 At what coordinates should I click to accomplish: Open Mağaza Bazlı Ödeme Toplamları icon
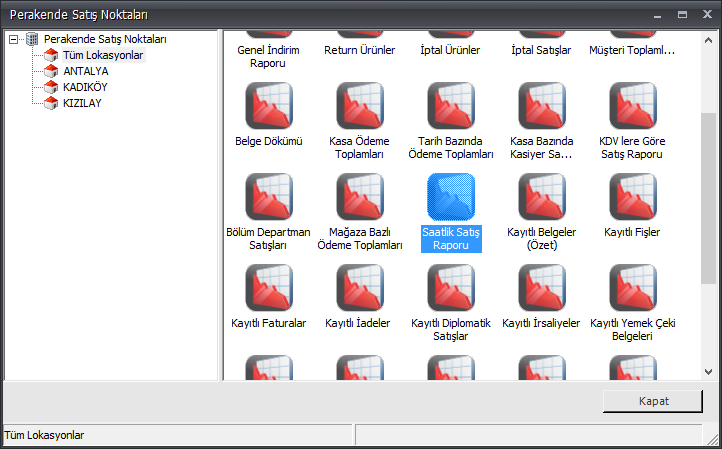tap(360, 197)
